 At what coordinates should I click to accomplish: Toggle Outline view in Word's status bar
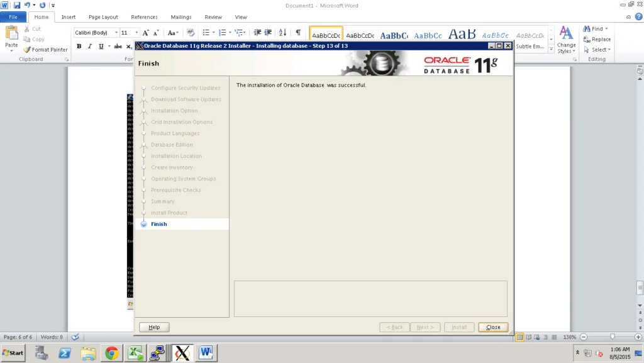click(545, 337)
